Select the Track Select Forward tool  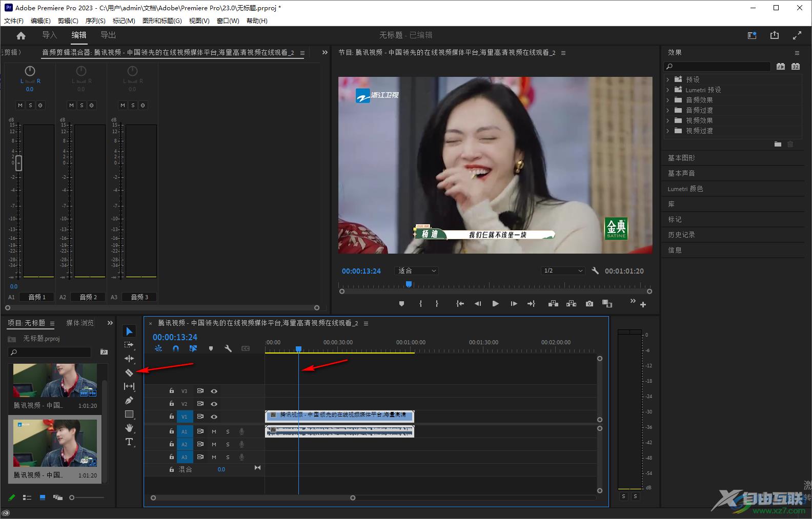pyautogui.click(x=129, y=345)
